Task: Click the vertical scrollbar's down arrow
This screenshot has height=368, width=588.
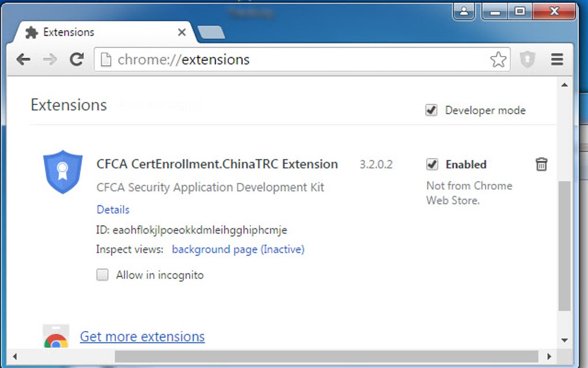Action: (564, 340)
